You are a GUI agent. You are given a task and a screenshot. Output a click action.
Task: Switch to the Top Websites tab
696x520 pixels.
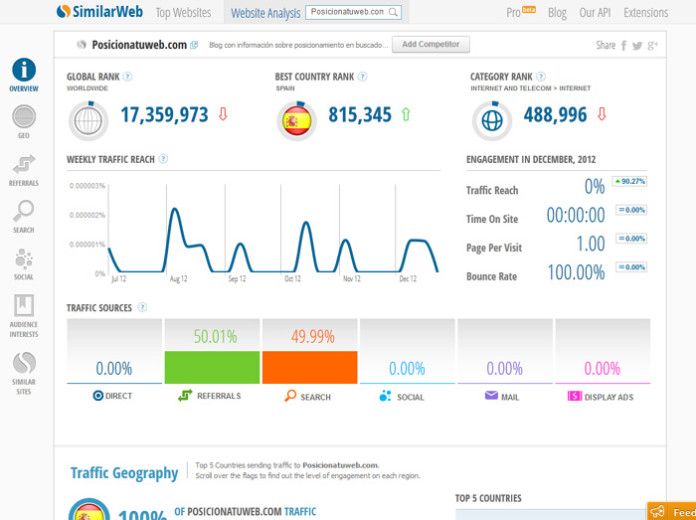[183, 13]
